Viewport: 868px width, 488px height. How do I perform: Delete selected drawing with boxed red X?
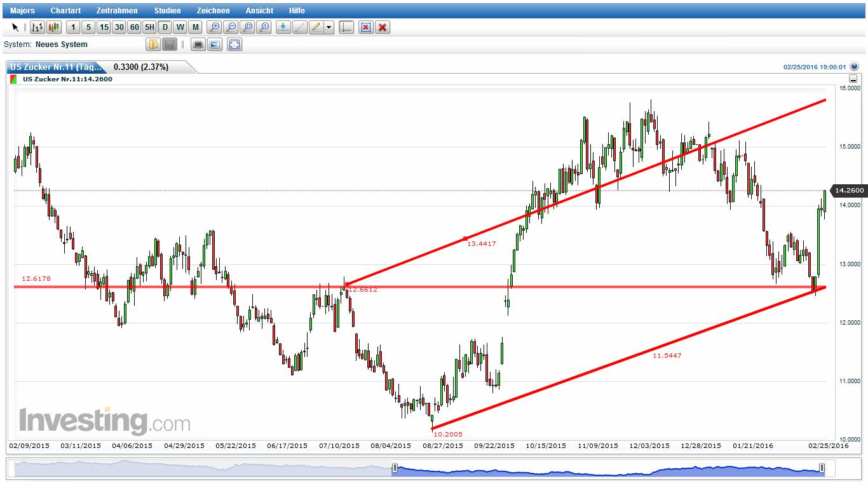coord(365,27)
